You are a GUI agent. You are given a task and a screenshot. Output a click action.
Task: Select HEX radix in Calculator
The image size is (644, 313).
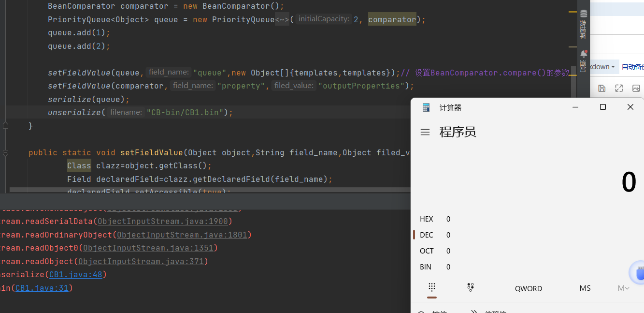[x=427, y=219]
